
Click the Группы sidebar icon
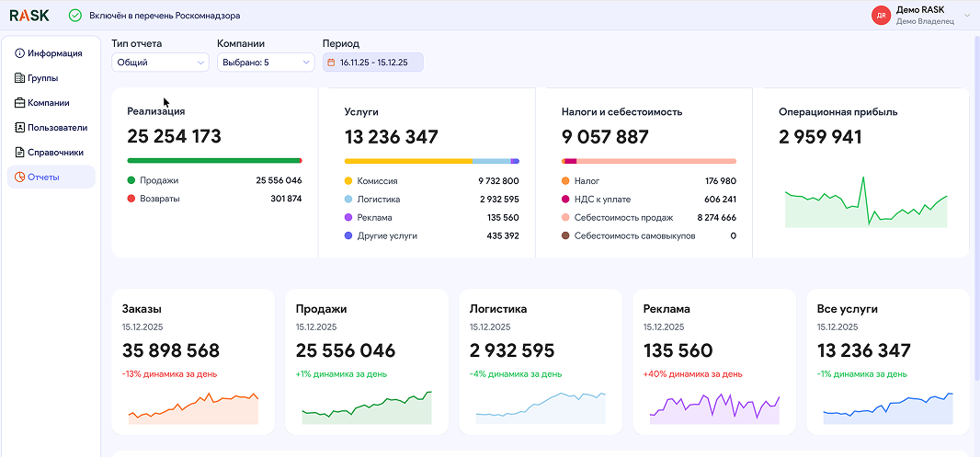19,78
